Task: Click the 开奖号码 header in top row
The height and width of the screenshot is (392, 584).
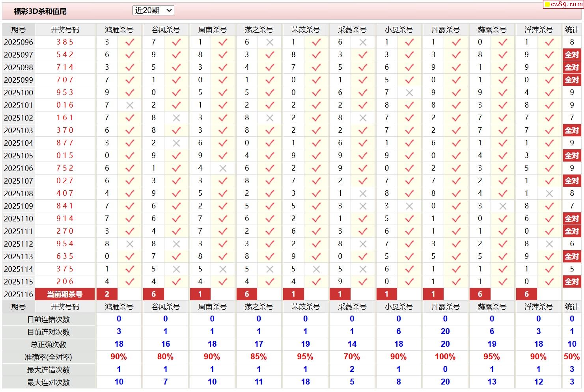Action: [65, 30]
